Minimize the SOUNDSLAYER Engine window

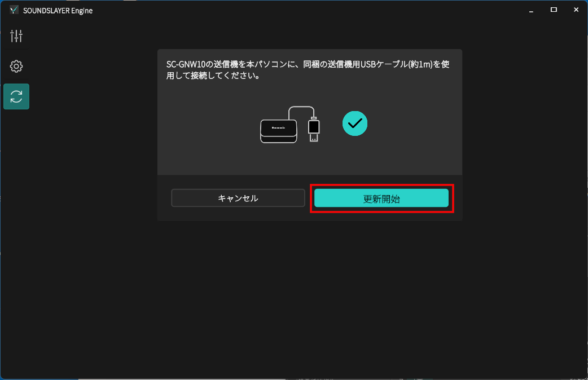[532, 10]
